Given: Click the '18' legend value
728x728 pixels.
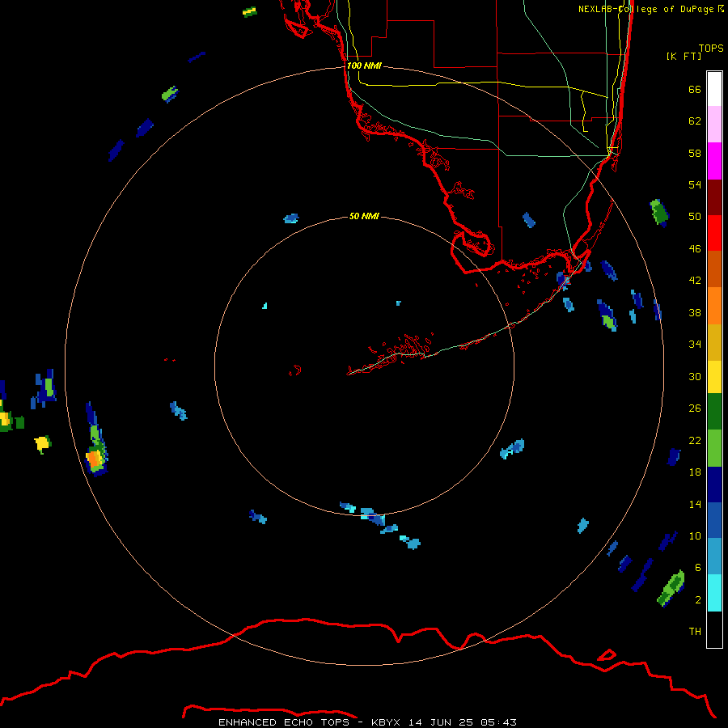Looking at the screenshot, I should [695, 472].
